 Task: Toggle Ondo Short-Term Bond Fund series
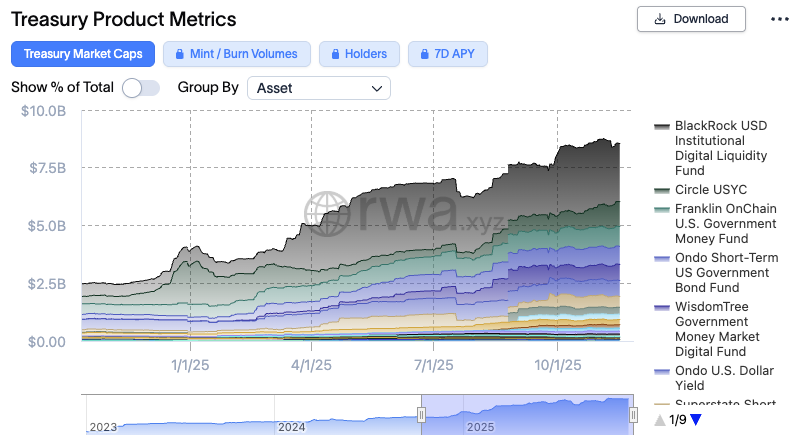pos(725,273)
